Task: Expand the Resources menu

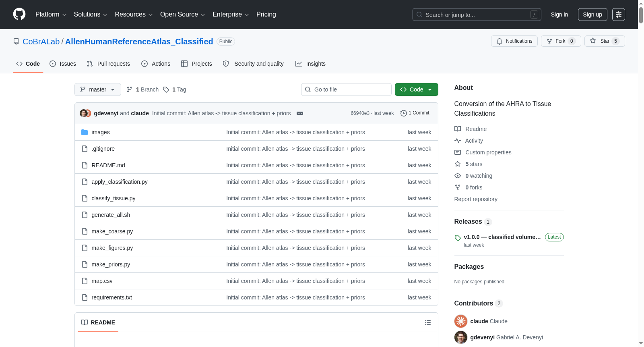Action: coord(134,15)
